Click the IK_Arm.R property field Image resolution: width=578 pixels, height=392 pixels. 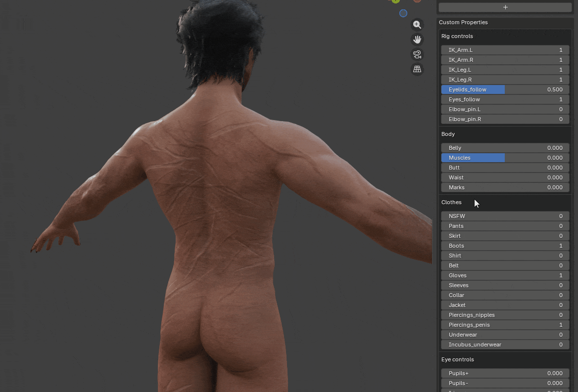tap(505, 60)
